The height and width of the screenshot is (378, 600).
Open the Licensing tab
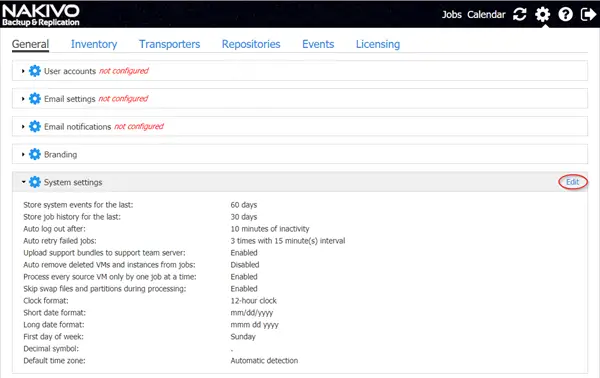point(378,44)
